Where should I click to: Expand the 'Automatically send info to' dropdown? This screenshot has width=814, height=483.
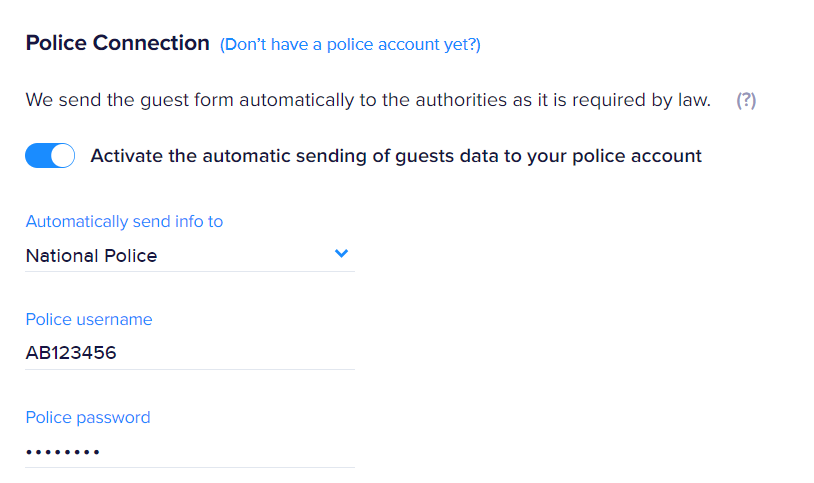coord(190,255)
